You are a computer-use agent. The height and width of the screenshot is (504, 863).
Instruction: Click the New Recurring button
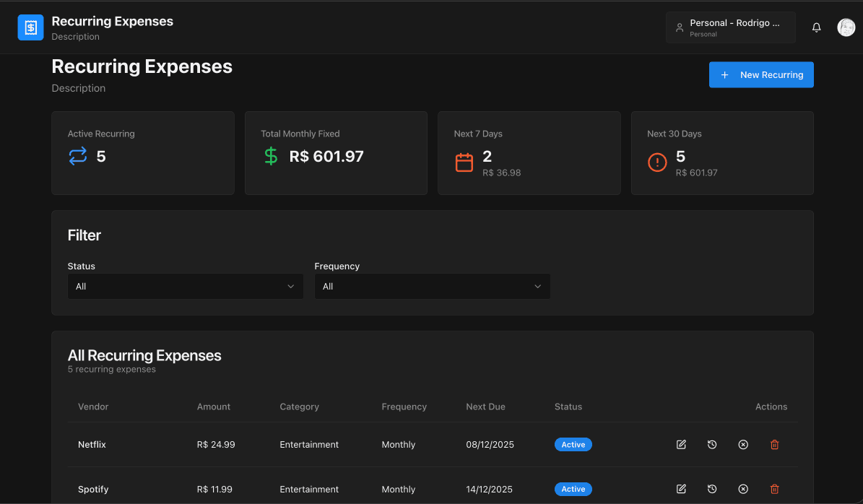761,74
